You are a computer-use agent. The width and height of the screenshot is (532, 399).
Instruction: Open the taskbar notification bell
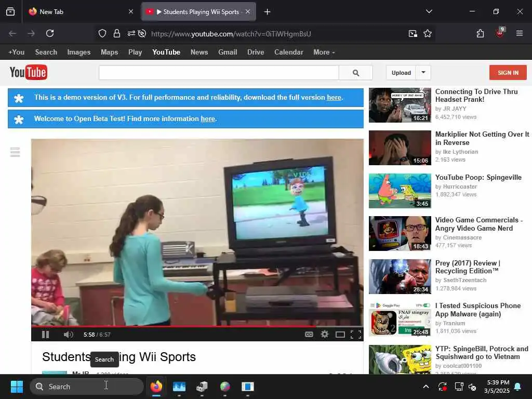click(x=518, y=387)
